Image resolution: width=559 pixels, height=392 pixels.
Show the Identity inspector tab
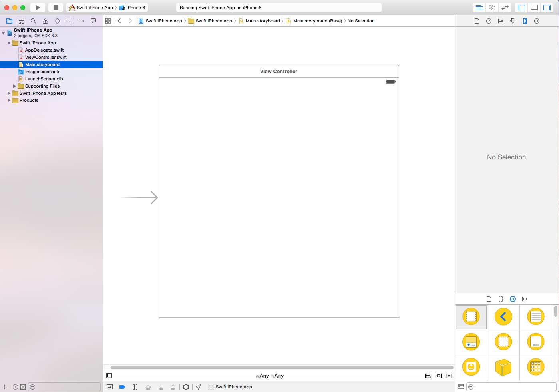click(501, 21)
